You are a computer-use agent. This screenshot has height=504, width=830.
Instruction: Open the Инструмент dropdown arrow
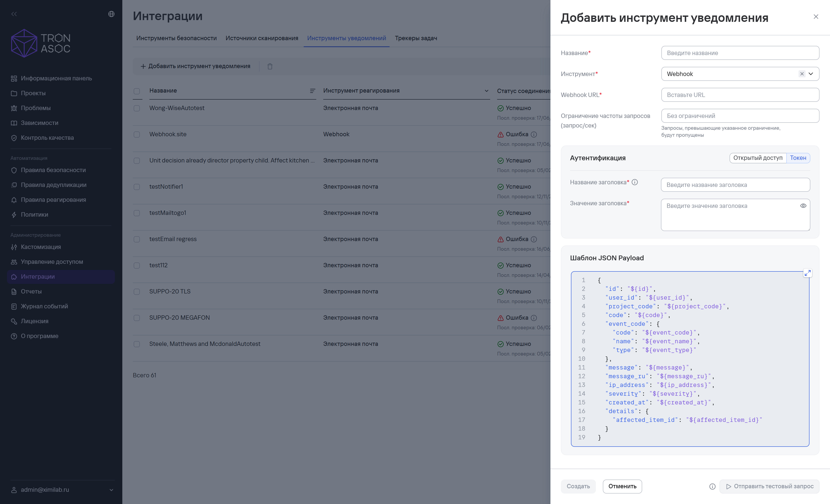click(811, 74)
